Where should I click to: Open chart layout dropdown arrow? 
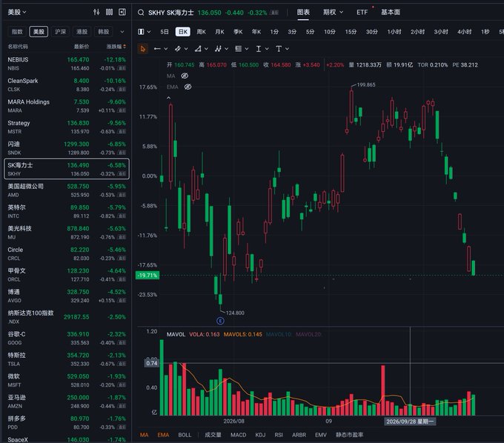(x=149, y=31)
